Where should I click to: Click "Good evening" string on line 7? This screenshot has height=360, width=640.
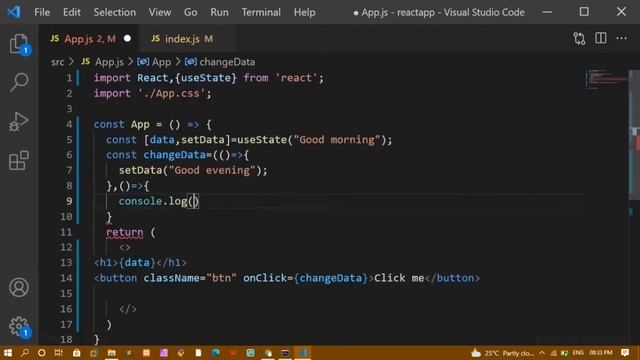click(x=212, y=170)
